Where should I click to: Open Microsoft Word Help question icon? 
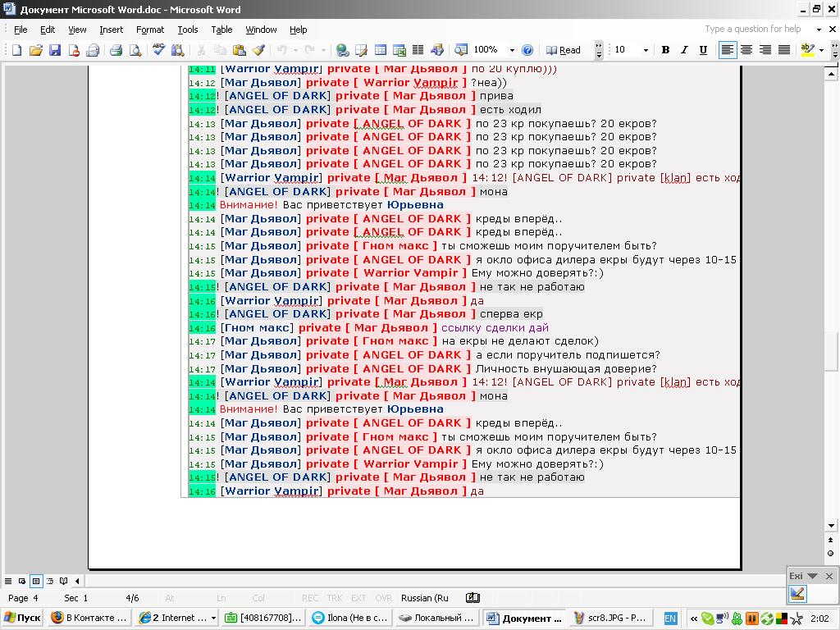[527, 50]
